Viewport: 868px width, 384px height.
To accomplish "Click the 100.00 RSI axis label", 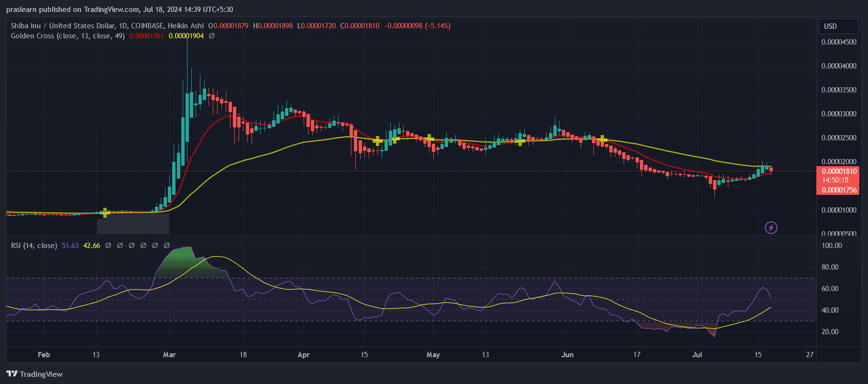I will click(x=832, y=246).
